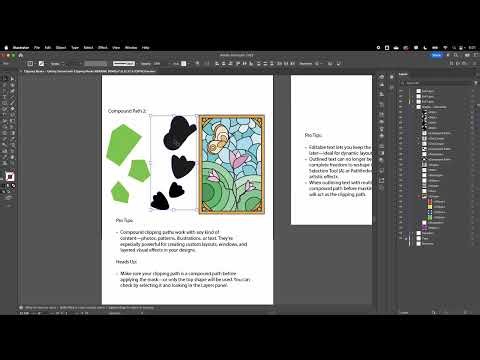Click the stroke swatch in the control bar
The width and height of the screenshot is (480, 360).
click(41, 63)
